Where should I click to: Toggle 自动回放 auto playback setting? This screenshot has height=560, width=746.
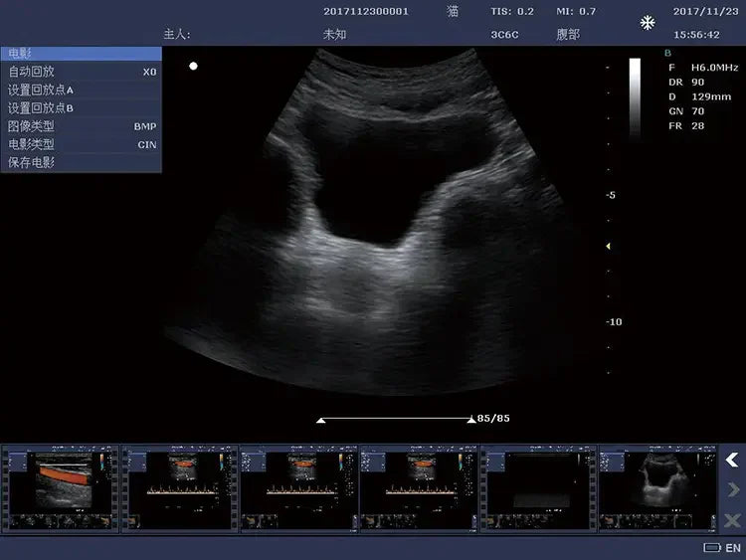click(81, 72)
